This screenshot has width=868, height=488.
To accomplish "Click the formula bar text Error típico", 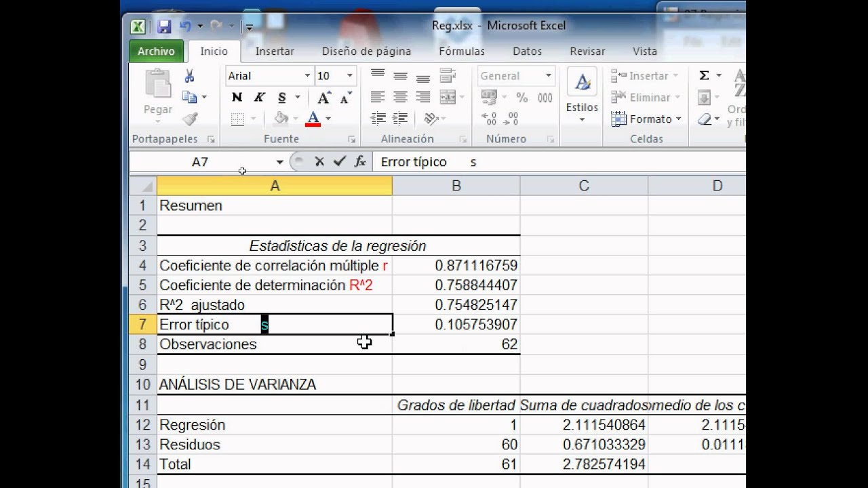I will (414, 162).
